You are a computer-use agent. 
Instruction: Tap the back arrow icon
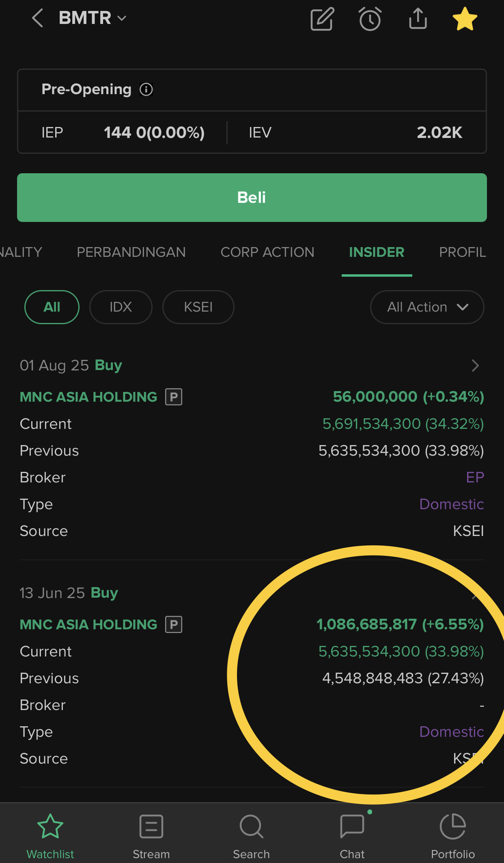tap(38, 18)
